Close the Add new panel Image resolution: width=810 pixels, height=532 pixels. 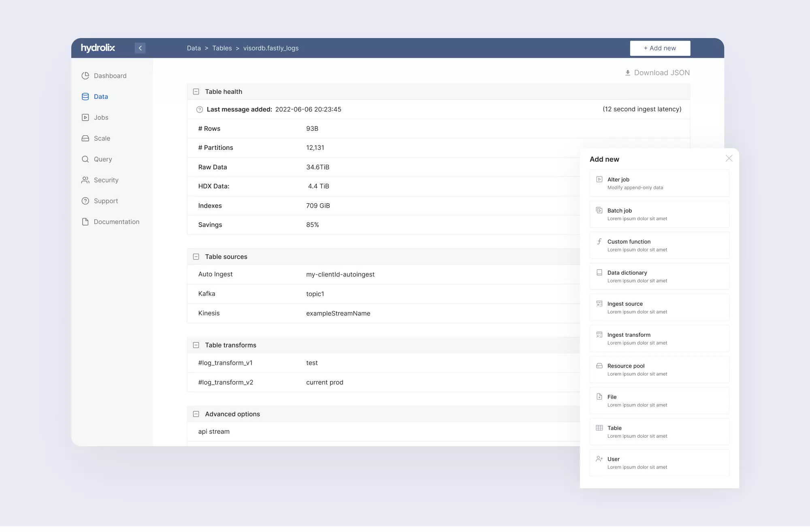(729, 159)
